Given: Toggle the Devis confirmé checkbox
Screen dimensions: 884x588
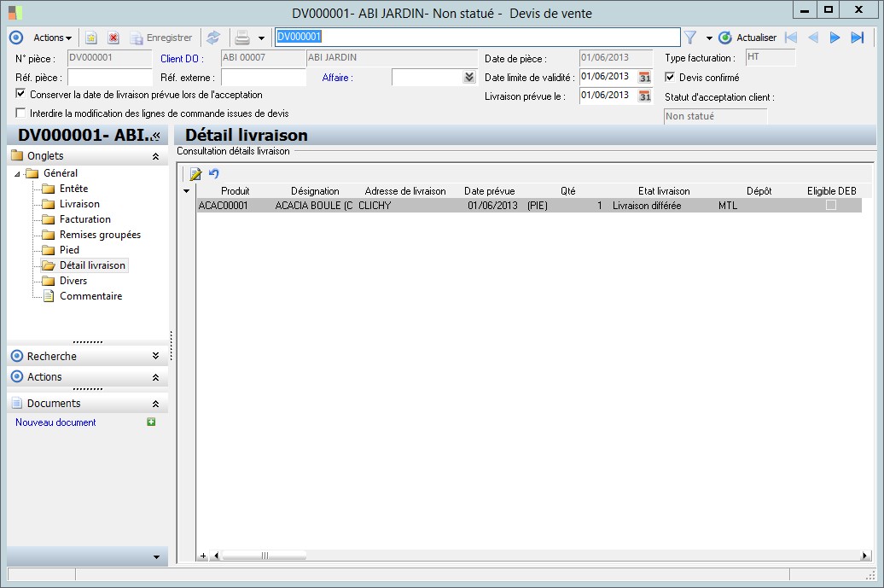Looking at the screenshot, I should coord(670,78).
